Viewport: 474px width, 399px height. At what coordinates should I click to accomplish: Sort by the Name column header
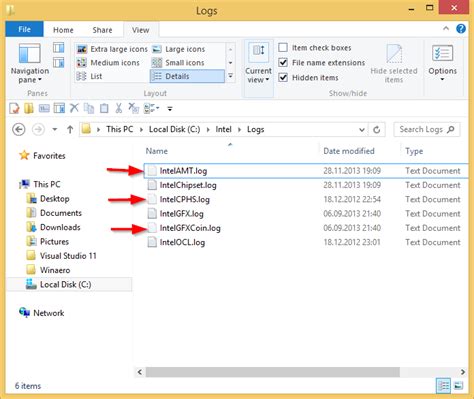pyautogui.click(x=156, y=151)
